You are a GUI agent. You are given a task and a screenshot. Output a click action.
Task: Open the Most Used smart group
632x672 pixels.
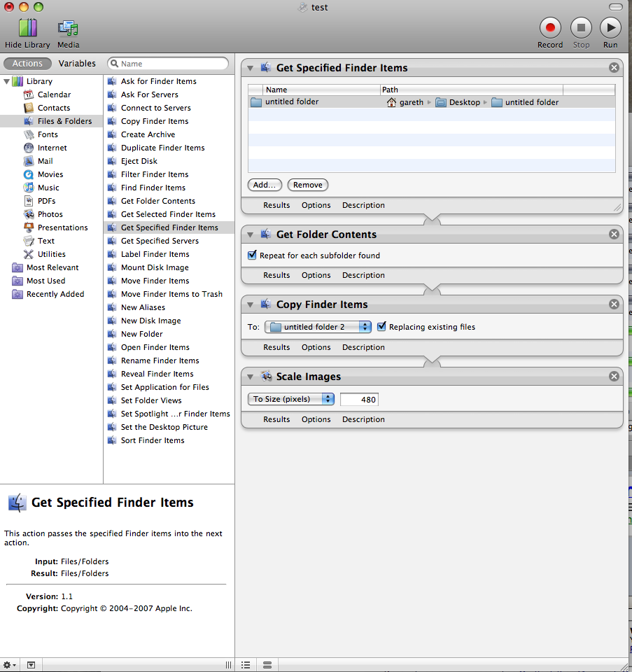(x=45, y=280)
